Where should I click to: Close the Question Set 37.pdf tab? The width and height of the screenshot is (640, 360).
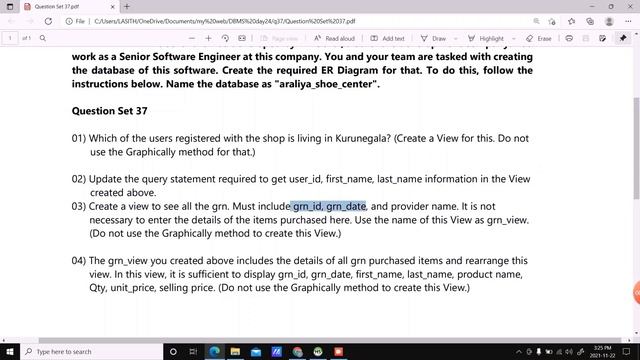click(x=113, y=7)
